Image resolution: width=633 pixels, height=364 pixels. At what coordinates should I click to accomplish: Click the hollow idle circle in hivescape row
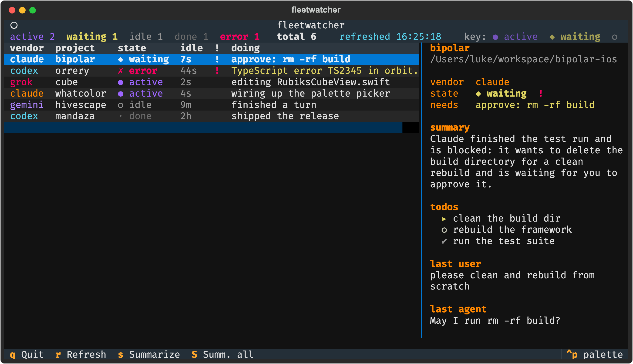(121, 105)
